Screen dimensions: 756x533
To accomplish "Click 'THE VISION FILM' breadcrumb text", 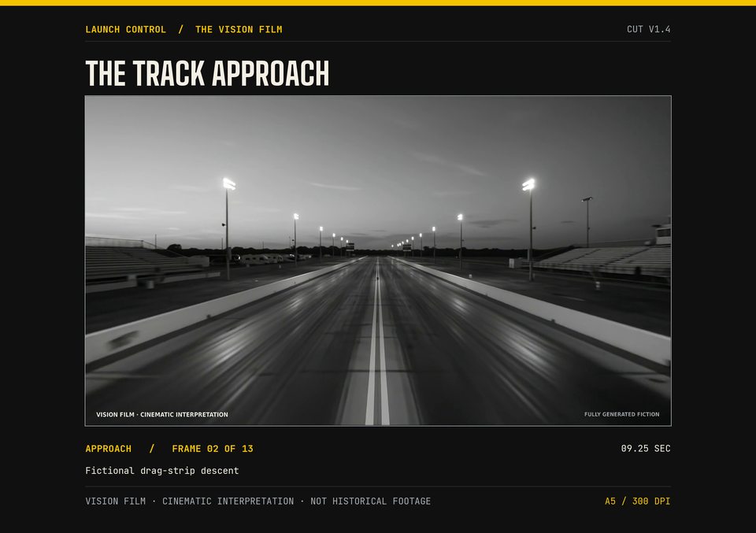I will tap(239, 29).
